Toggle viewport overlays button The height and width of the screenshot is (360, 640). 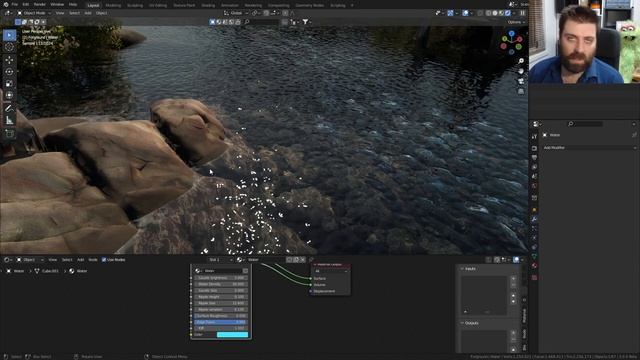(x=465, y=13)
